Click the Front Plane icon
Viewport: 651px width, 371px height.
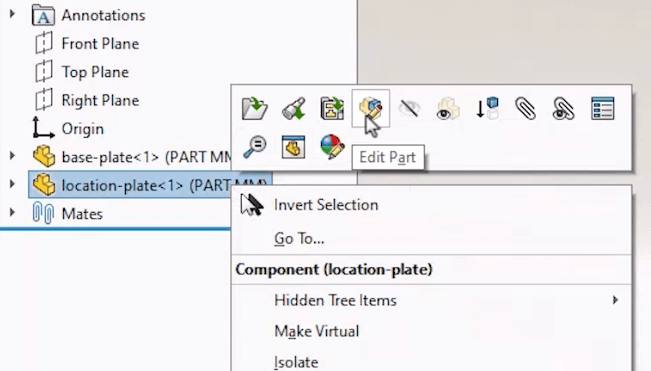44,43
